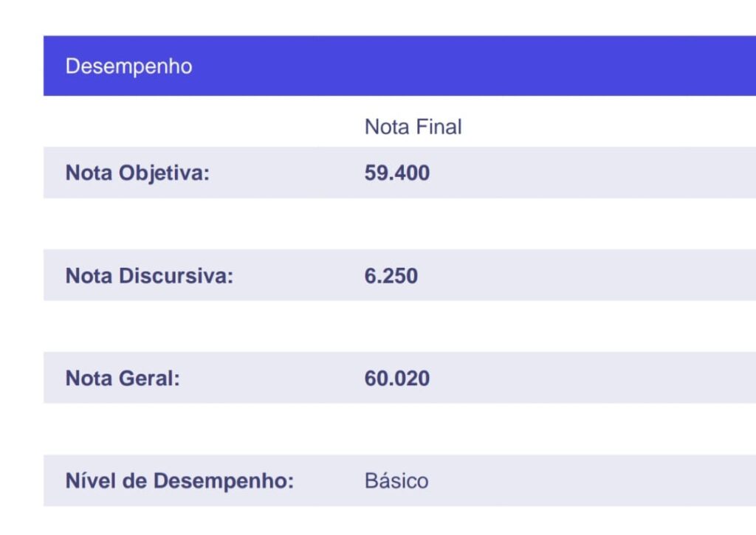The height and width of the screenshot is (535, 756).
Task: Select the Nível de Desempenho label
Action: pyautogui.click(x=179, y=481)
